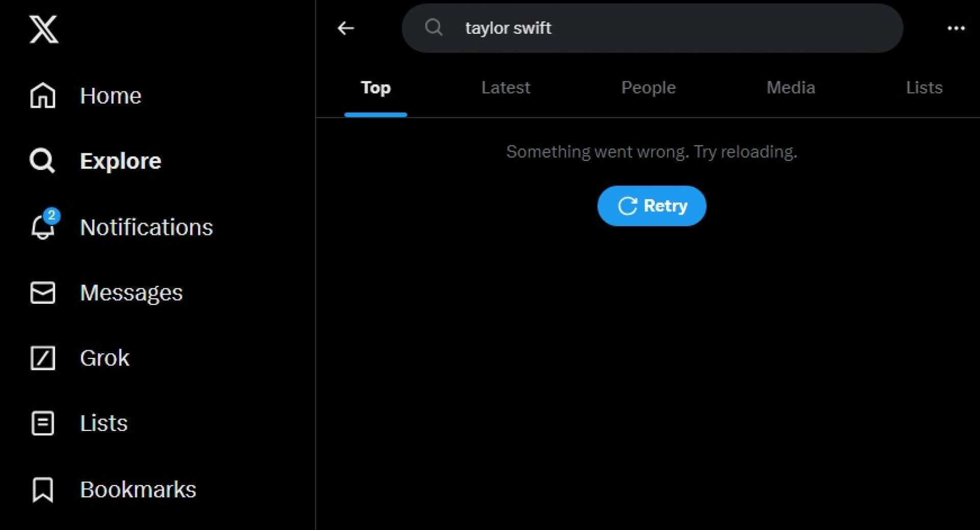Select the Top tab

[x=376, y=88]
